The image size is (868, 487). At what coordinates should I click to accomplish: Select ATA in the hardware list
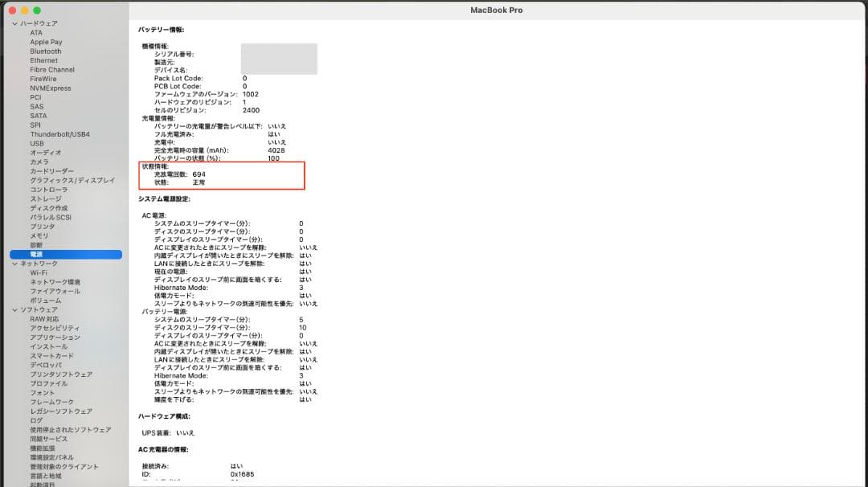tap(36, 33)
